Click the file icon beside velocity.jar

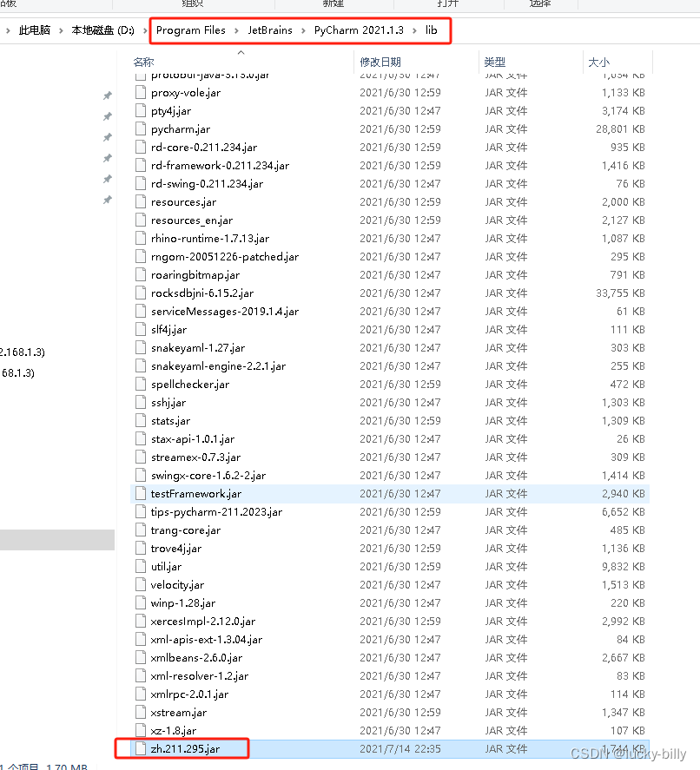coord(141,584)
